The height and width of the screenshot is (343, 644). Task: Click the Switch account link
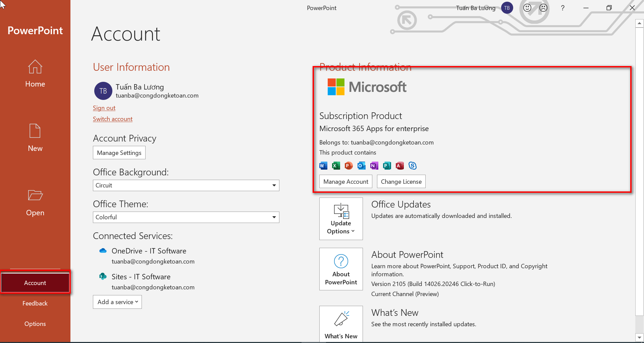[113, 119]
